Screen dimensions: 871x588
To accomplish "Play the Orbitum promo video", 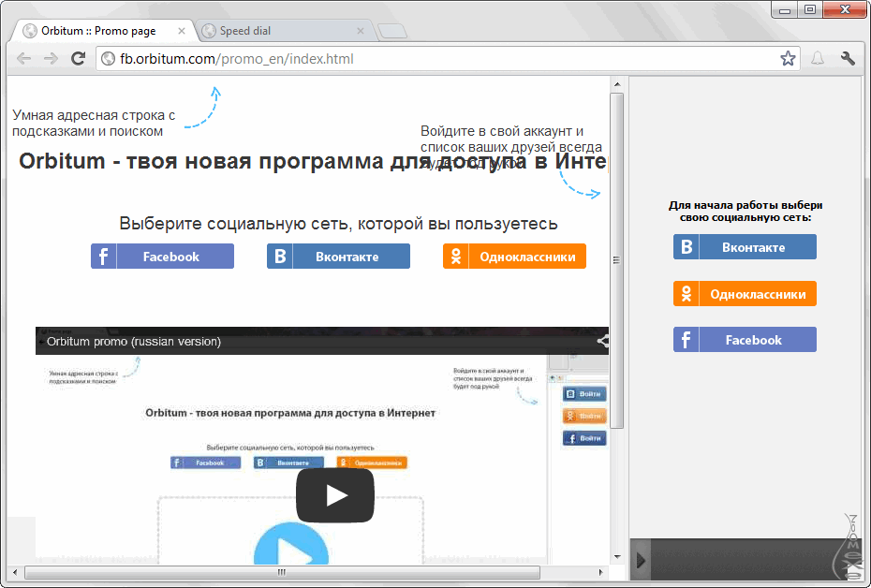I will pos(335,495).
